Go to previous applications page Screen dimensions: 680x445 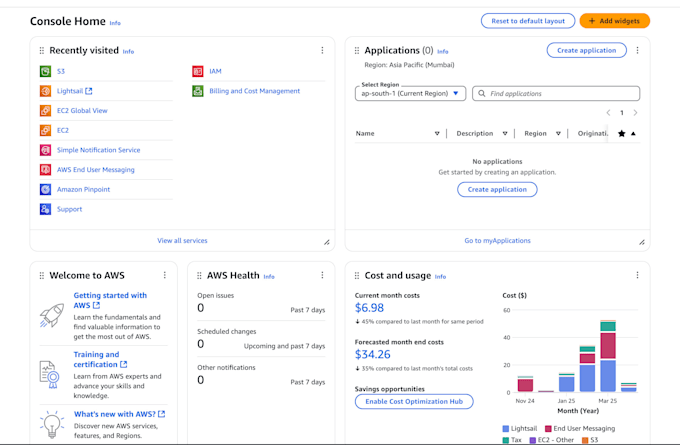click(x=608, y=113)
